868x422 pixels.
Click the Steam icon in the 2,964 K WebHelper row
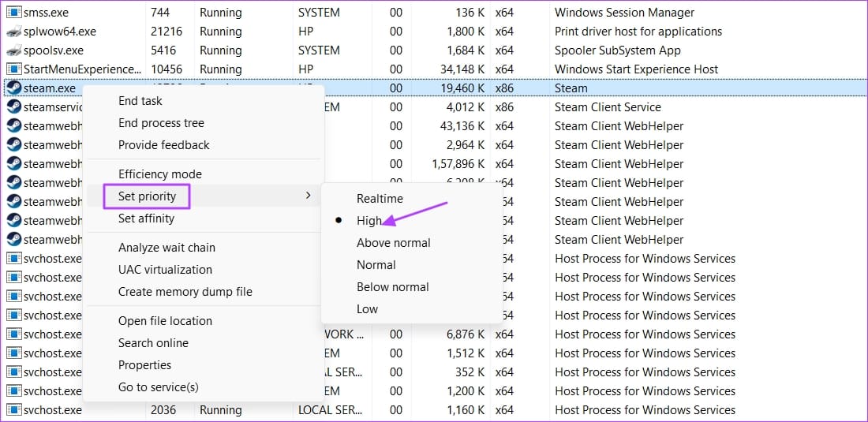point(14,145)
